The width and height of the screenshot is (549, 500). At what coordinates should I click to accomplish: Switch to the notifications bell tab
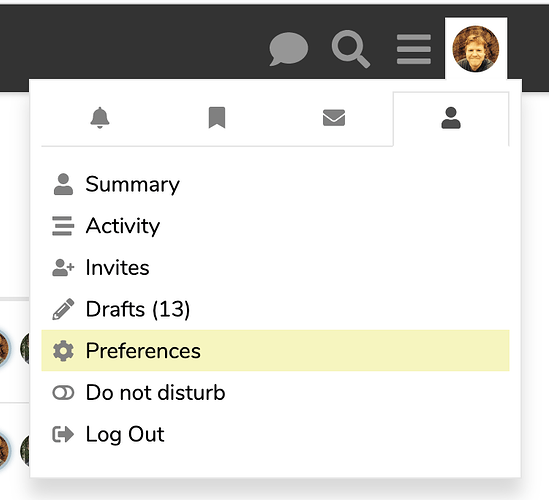[x=100, y=118]
